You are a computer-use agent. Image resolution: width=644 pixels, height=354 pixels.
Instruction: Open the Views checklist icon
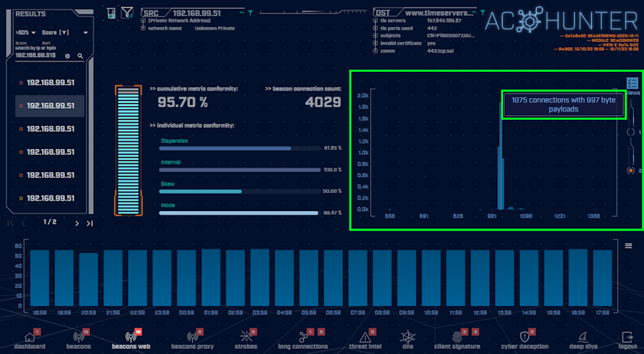pyautogui.click(x=632, y=83)
